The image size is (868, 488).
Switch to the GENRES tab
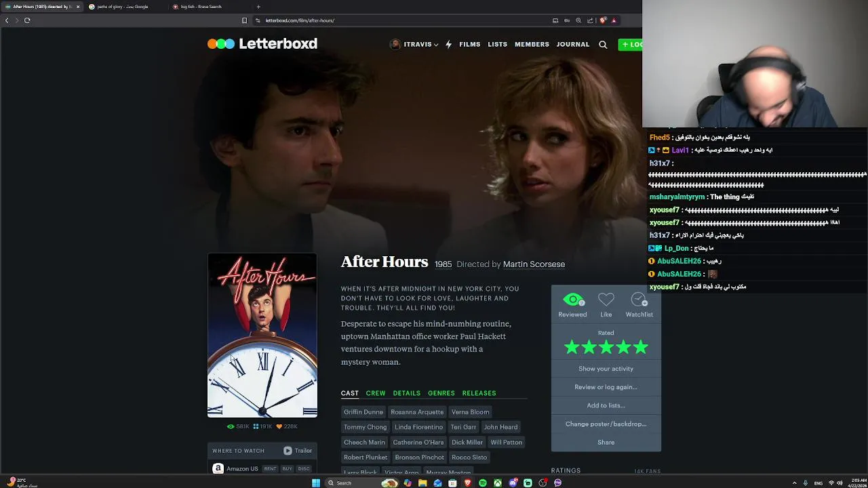[x=441, y=393]
